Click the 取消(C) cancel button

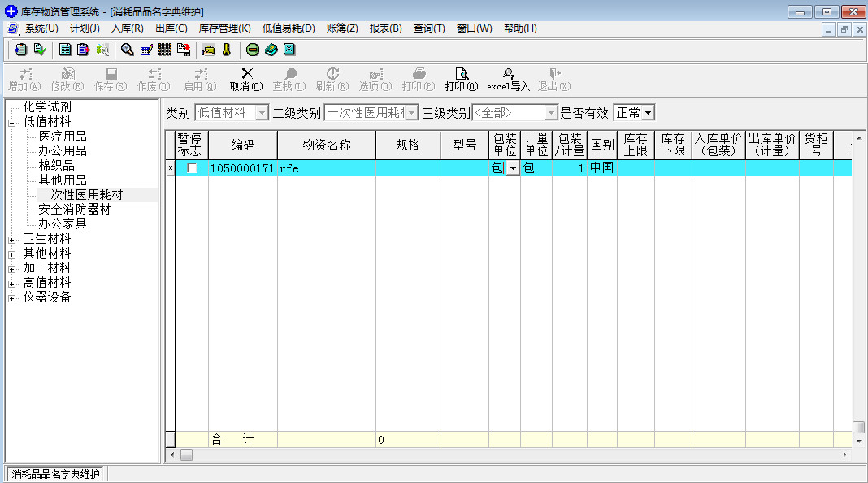246,79
